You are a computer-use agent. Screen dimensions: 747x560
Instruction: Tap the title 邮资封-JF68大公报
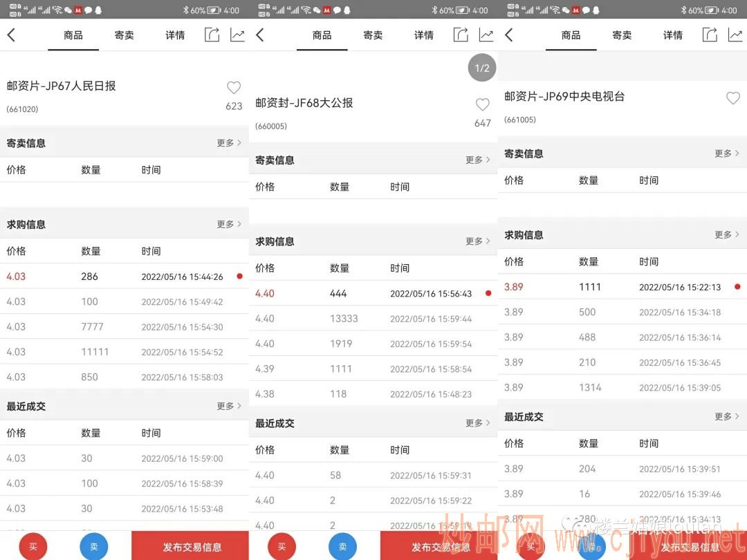pos(304,103)
